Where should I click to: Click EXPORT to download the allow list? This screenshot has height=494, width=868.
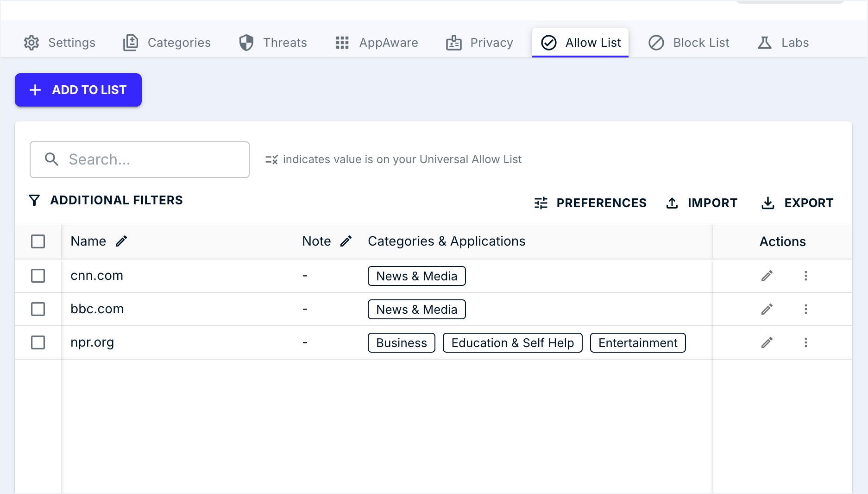tap(797, 203)
